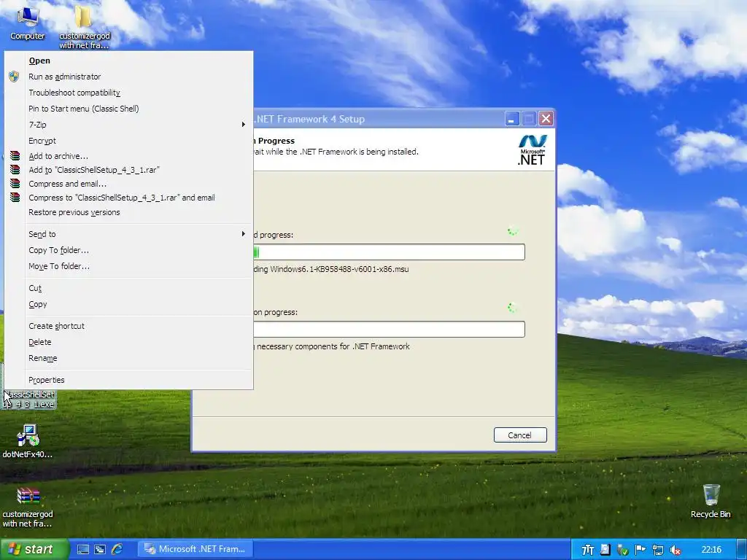Image resolution: width=747 pixels, height=560 pixels.
Task: Open the customizergod folder desktop icon
Action: 85,26
